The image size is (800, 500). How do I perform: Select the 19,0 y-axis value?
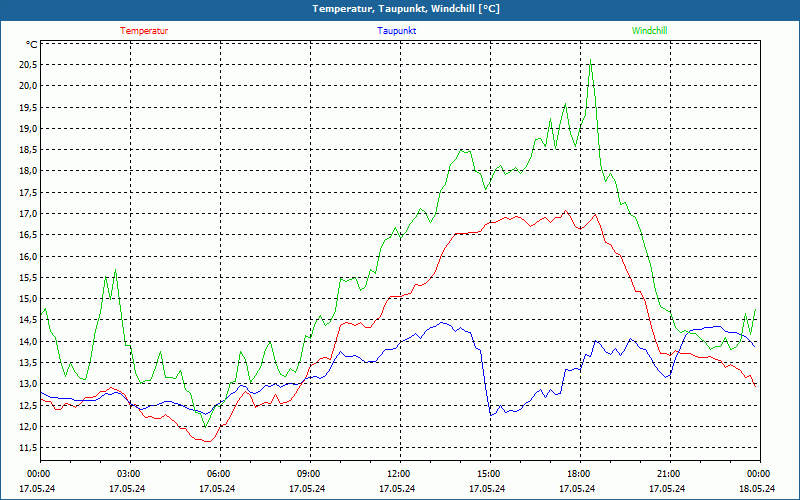28,128
